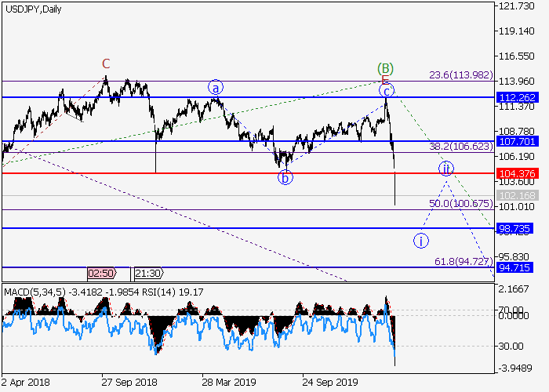Click the circled wave 'b' marker
The width and height of the screenshot is (549, 392).
coord(286,177)
